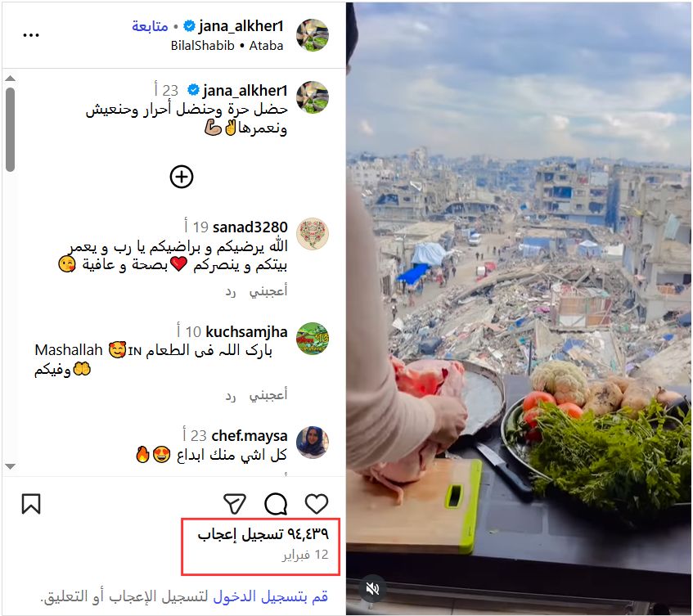Load more comments with the plus circle icon
693x616 pixels.
coord(182,177)
